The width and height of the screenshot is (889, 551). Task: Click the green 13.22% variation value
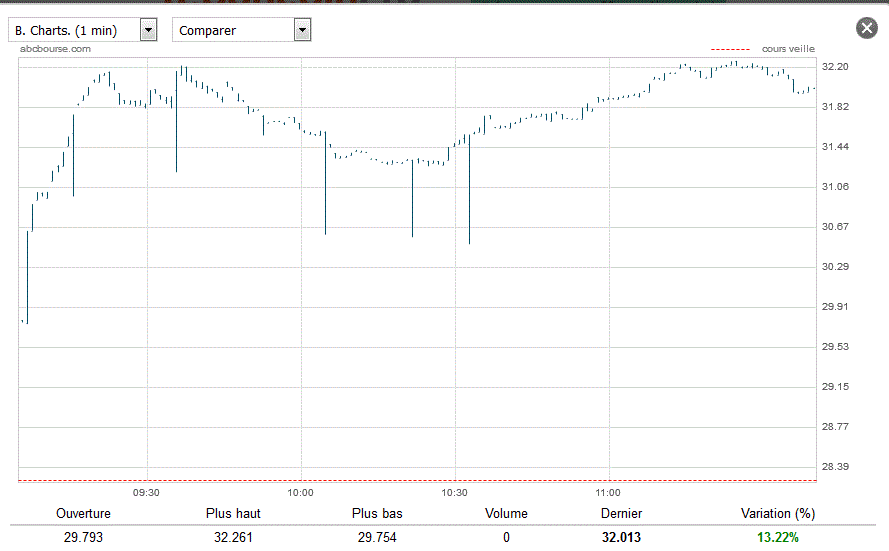pyautogui.click(x=778, y=537)
